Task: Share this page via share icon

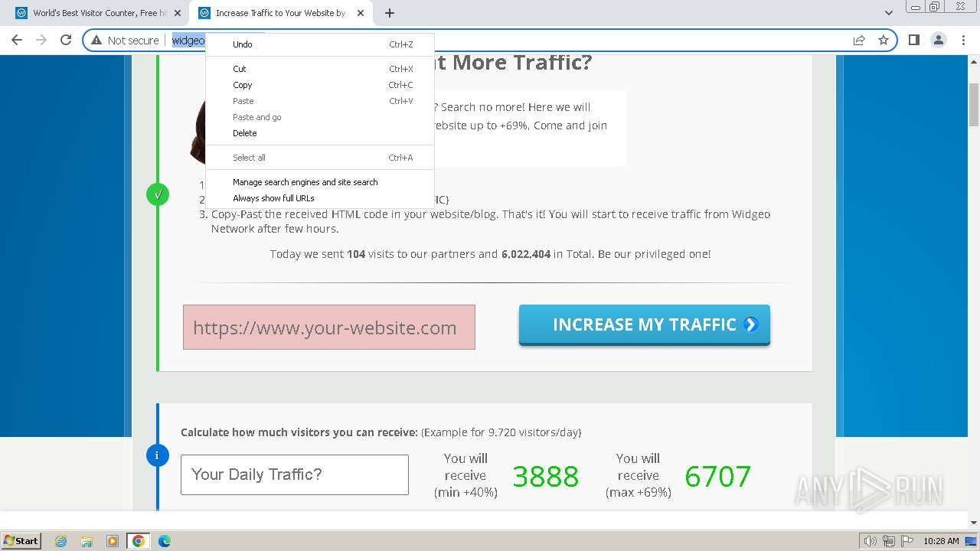Action: pyautogui.click(x=859, y=41)
